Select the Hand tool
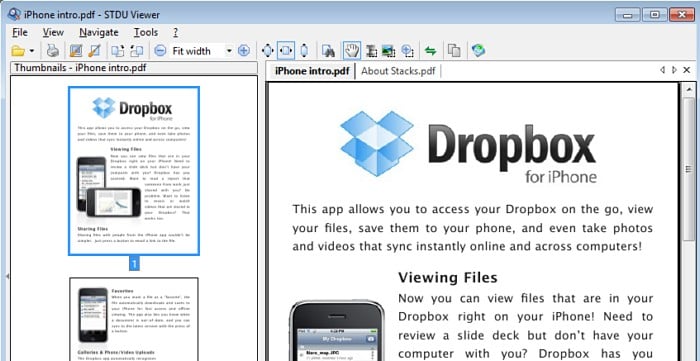700x361 pixels. click(352, 51)
